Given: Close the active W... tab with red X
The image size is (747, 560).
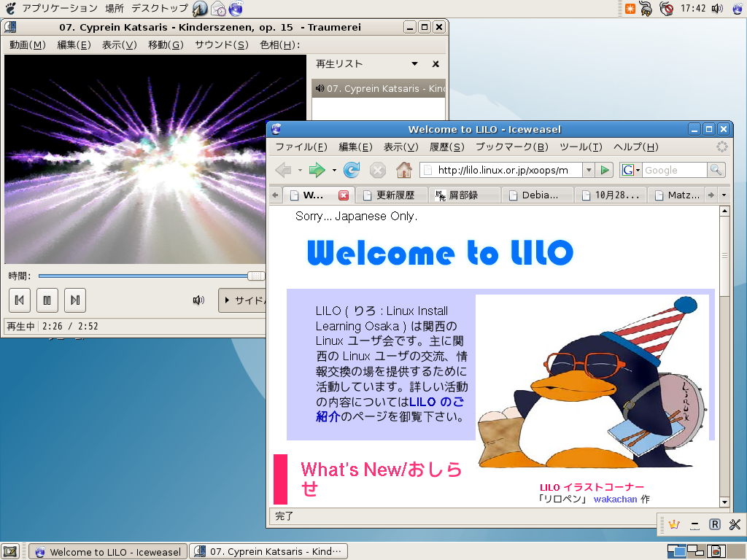Looking at the screenshot, I should 344,195.
